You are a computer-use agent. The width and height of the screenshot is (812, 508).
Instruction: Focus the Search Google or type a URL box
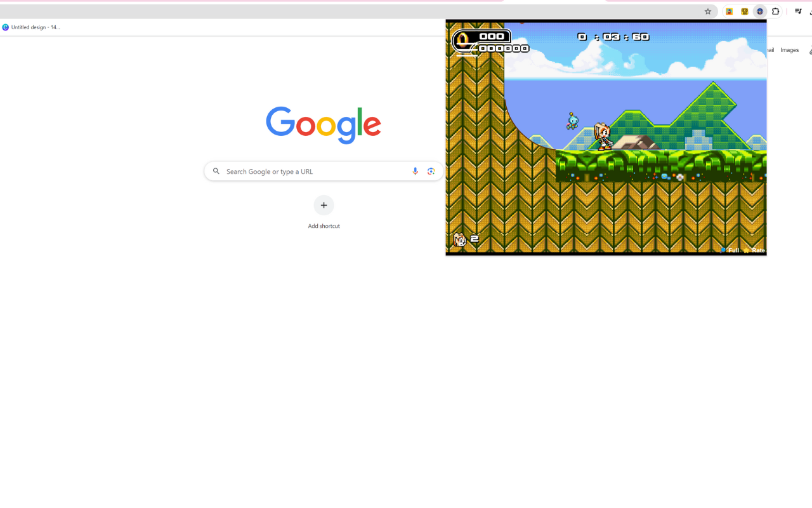[324, 171]
